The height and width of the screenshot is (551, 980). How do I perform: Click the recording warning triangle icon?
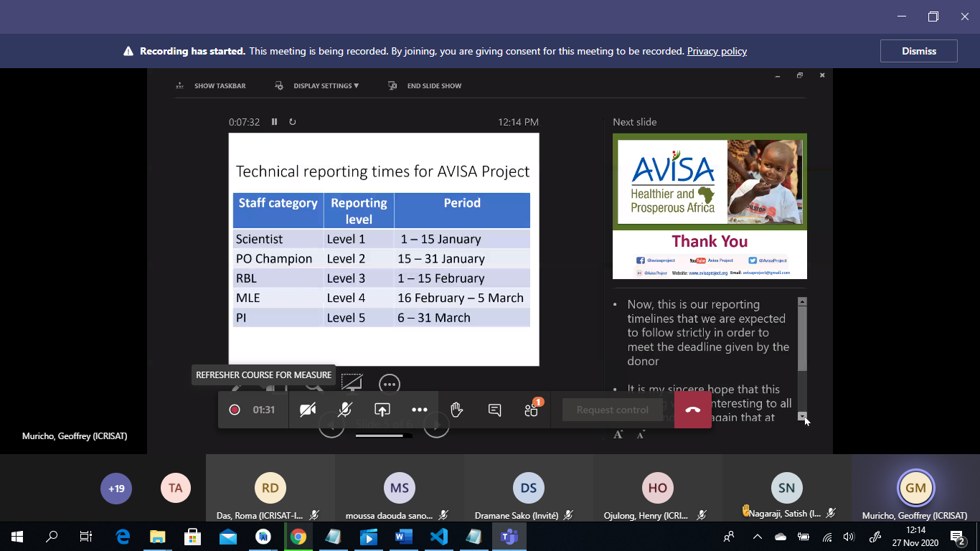point(128,51)
